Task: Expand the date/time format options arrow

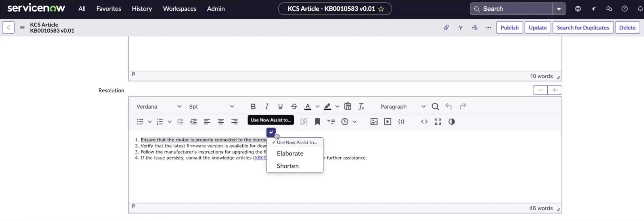Action: (354, 122)
